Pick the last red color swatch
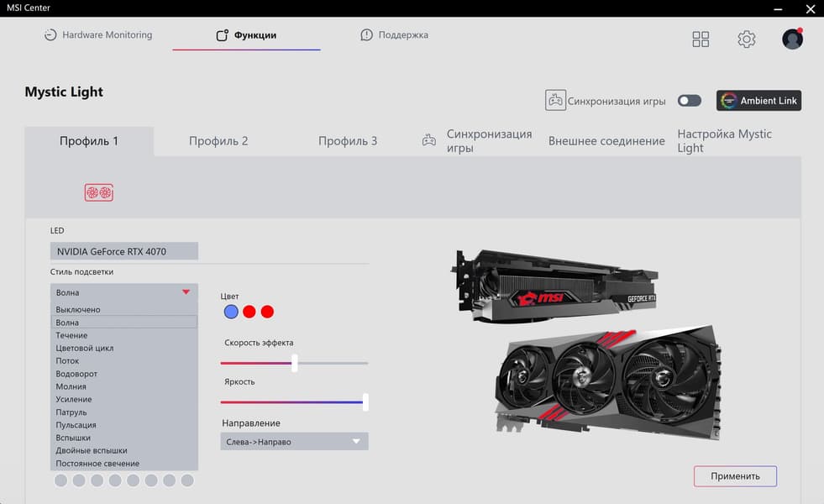The width and height of the screenshot is (824, 504). pyautogui.click(x=267, y=312)
